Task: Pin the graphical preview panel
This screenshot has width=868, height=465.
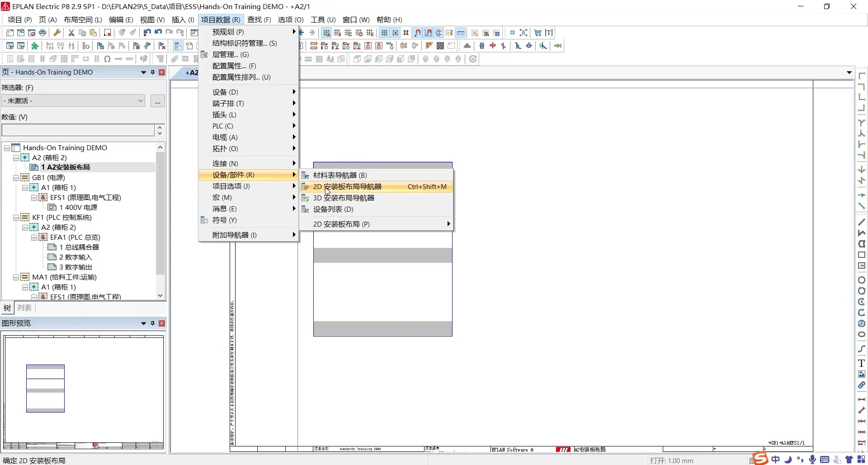Action: [153, 323]
